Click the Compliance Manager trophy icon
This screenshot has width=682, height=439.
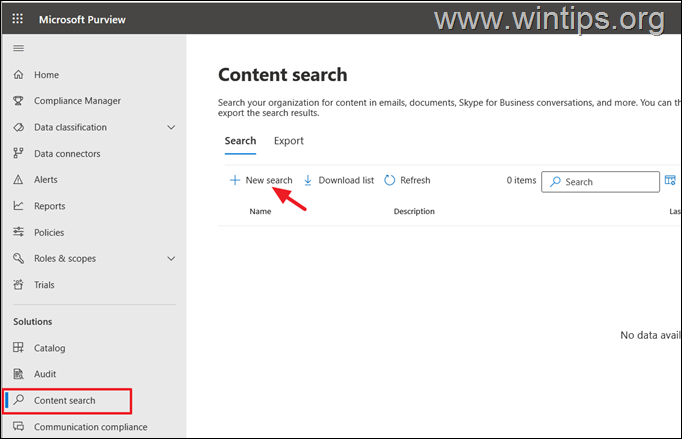(x=18, y=101)
